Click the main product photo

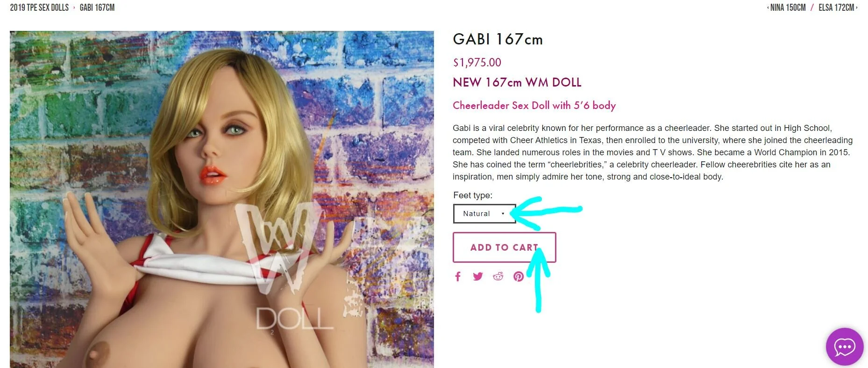[x=221, y=199]
